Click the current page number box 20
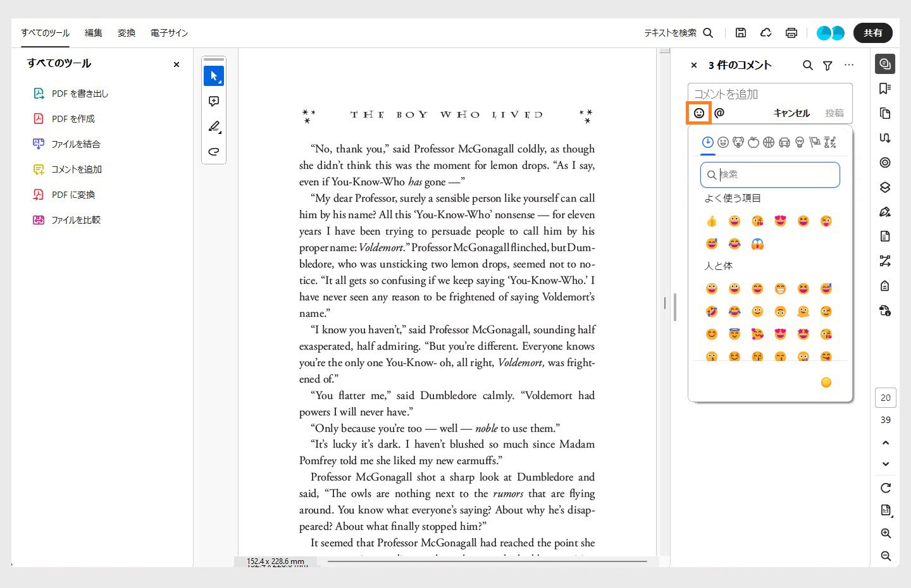The width and height of the screenshot is (911, 588). point(886,398)
